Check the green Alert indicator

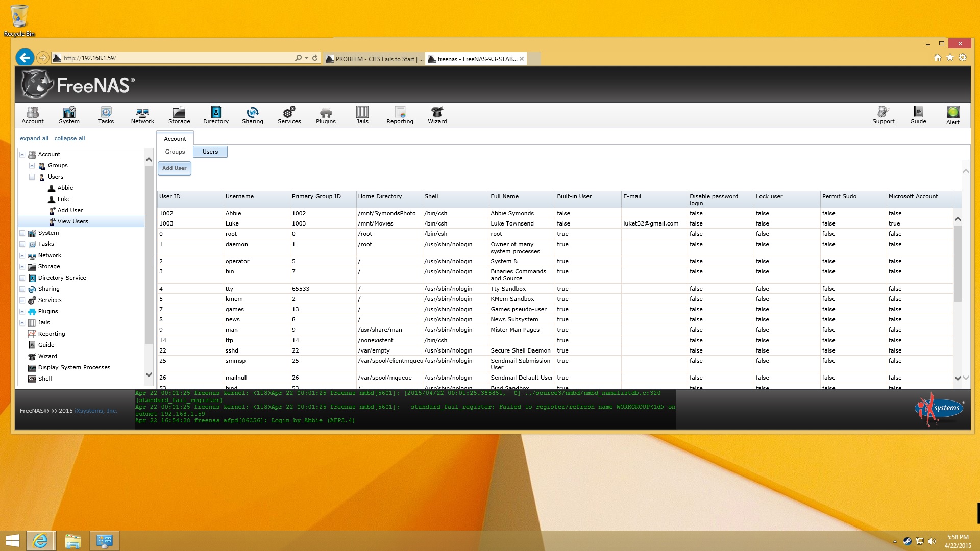pos(953,115)
